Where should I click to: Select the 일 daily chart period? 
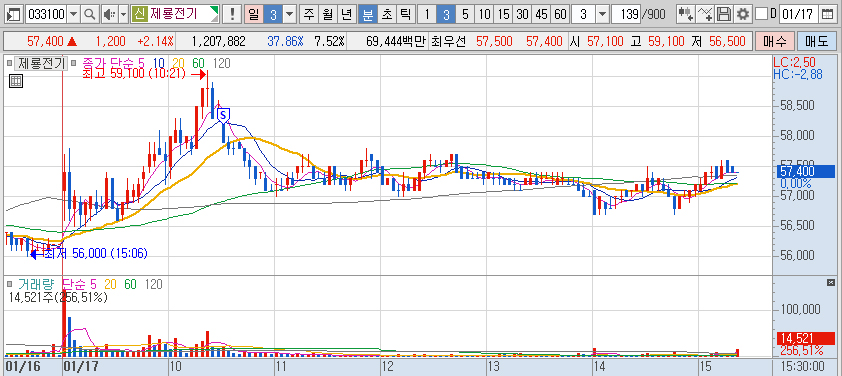[253, 15]
